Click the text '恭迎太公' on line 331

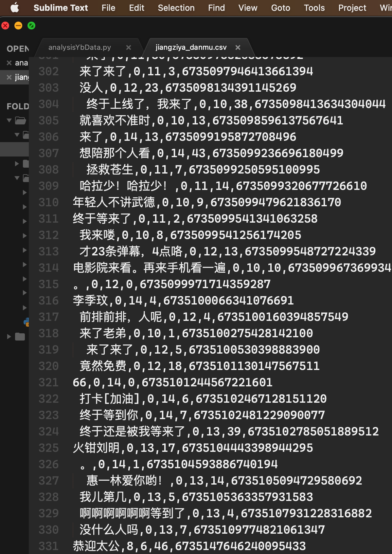point(96,546)
